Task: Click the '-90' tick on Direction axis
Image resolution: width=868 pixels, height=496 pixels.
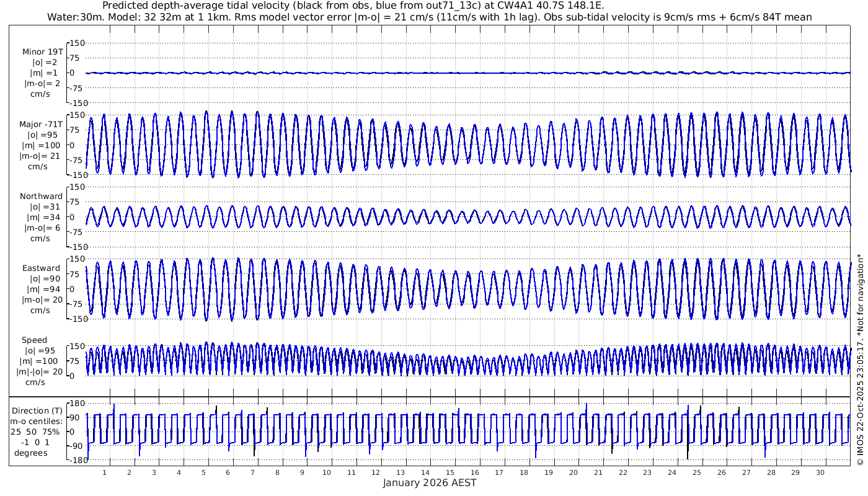Action: coord(77,446)
